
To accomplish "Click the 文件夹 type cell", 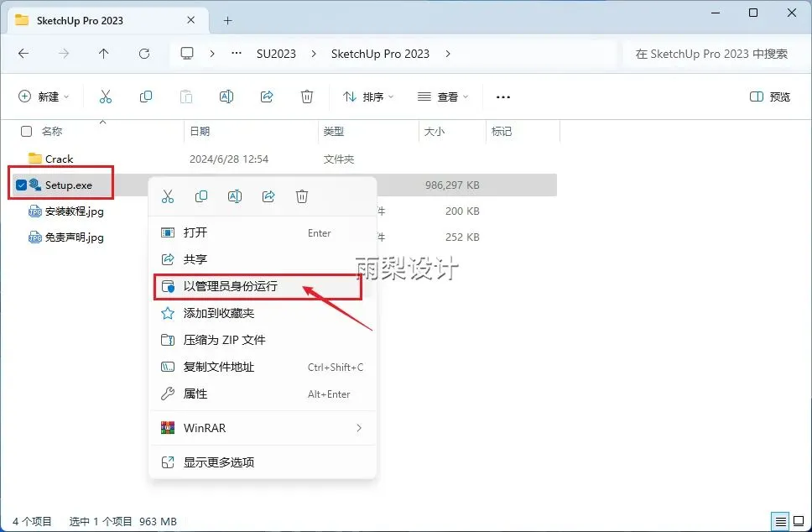I will pyautogui.click(x=339, y=159).
